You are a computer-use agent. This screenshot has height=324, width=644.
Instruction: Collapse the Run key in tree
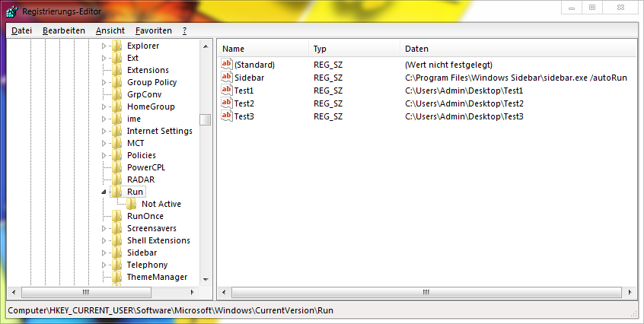[104, 192]
